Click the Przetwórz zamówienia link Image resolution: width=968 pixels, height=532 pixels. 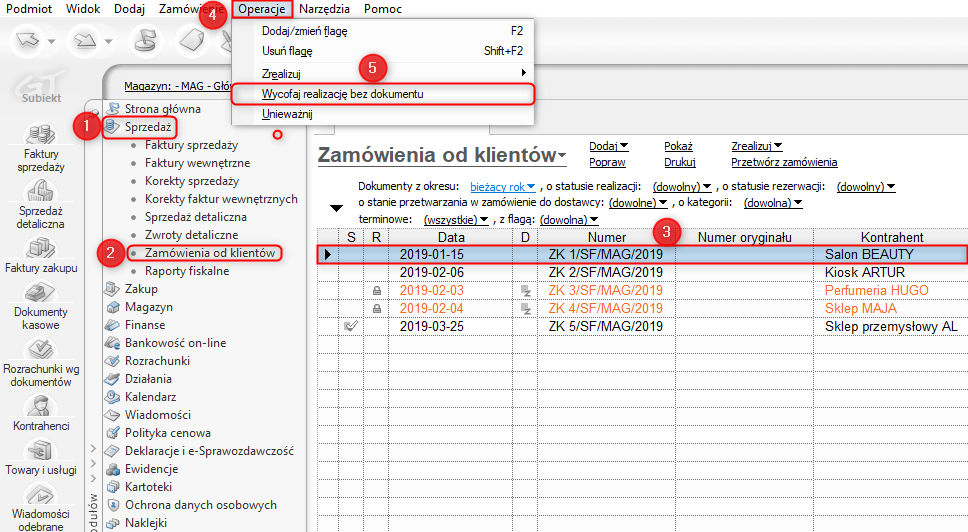point(784,162)
